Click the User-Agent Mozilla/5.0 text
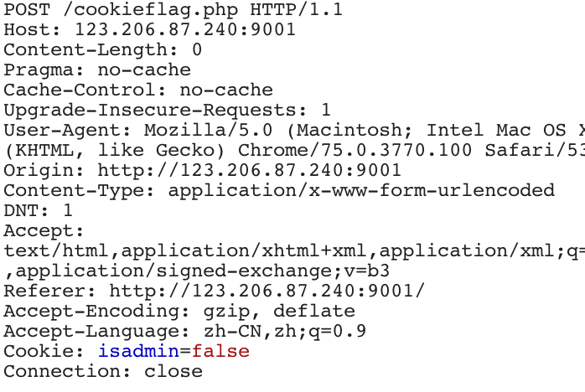The height and width of the screenshot is (392, 585). pyautogui.click(x=208, y=130)
